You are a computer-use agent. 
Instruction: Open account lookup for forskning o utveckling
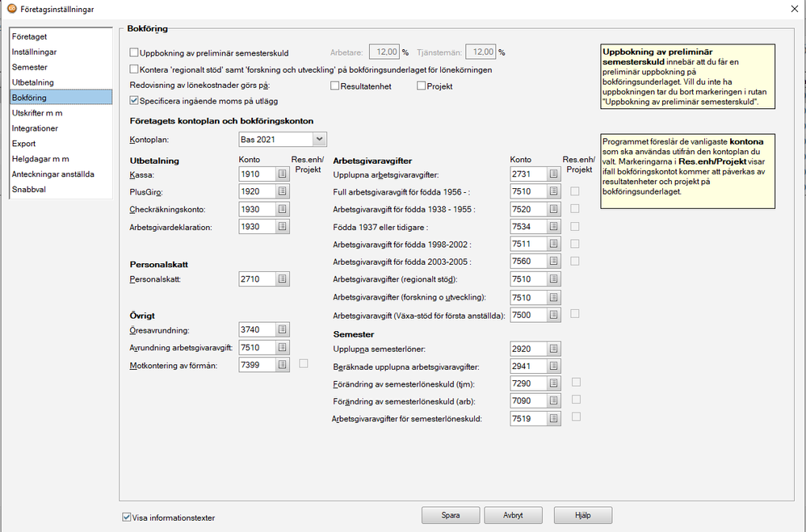[553, 298]
